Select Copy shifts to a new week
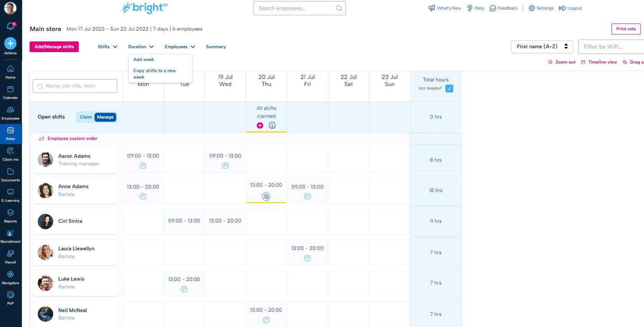Image resolution: width=644 pixels, height=327 pixels. pyautogui.click(x=154, y=74)
